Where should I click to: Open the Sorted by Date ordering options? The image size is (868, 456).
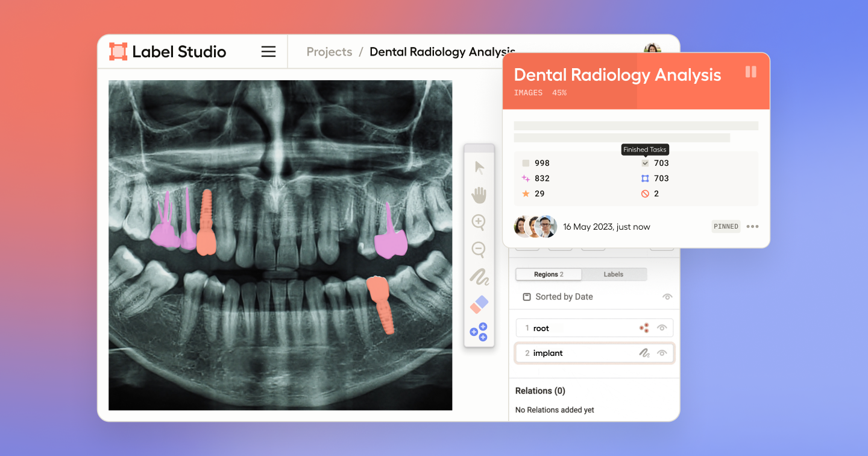click(564, 296)
